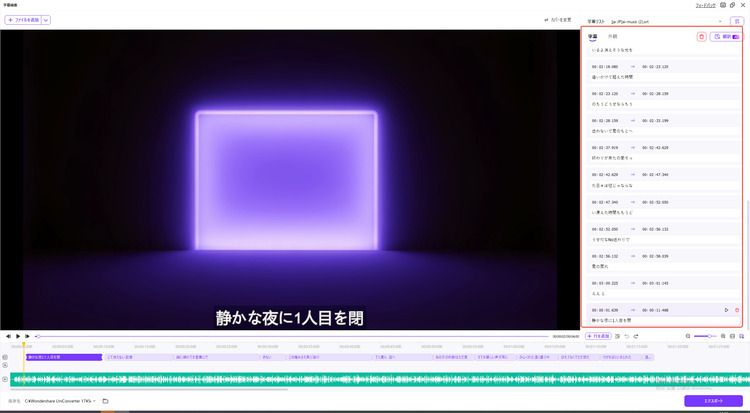Toggle the second track icon below subtitle track

pos(5,365)
